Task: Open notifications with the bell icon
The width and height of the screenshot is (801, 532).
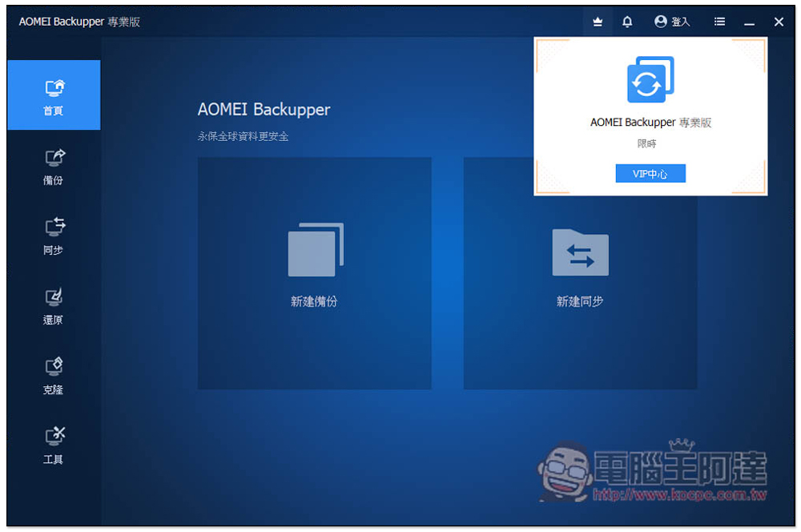Action: click(x=627, y=22)
